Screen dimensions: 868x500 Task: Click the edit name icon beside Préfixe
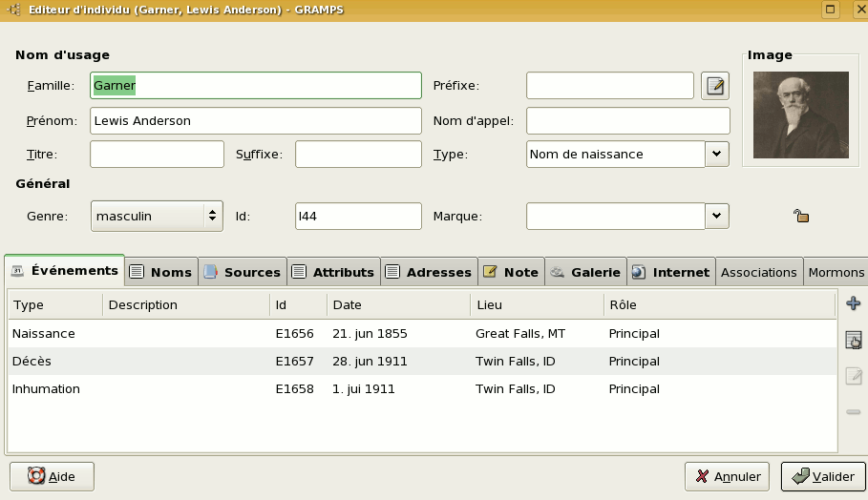[x=715, y=86]
